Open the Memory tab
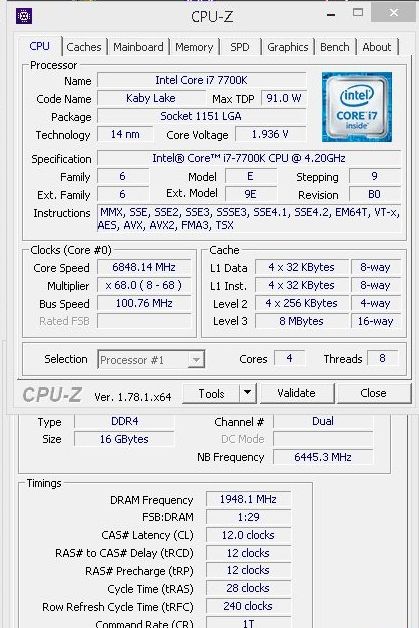419x628 pixels. coord(194,47)
